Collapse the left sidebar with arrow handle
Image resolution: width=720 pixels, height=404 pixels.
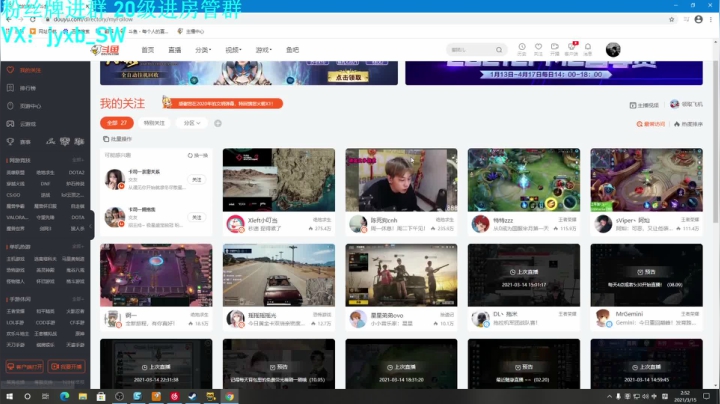[x=91, y=225]
